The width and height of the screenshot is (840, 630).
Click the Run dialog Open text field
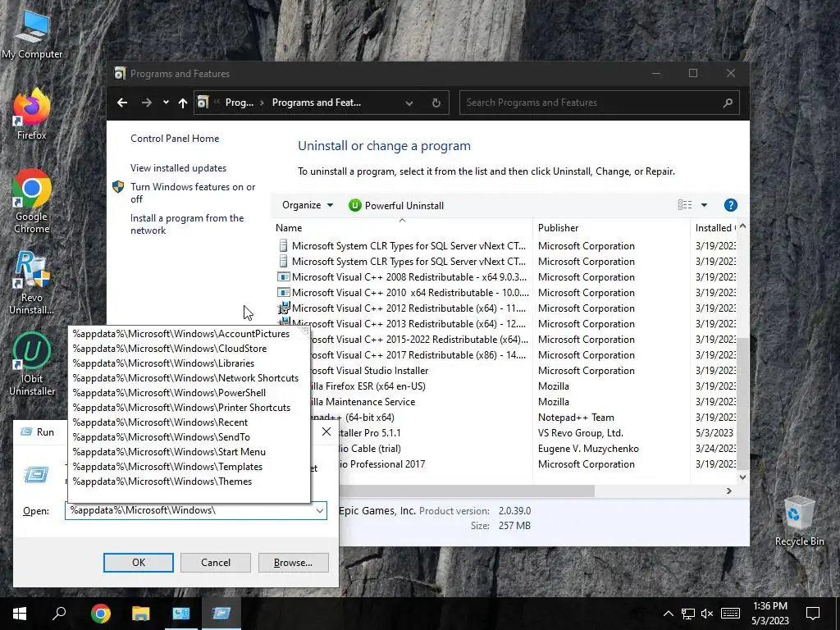coord(189,510)
